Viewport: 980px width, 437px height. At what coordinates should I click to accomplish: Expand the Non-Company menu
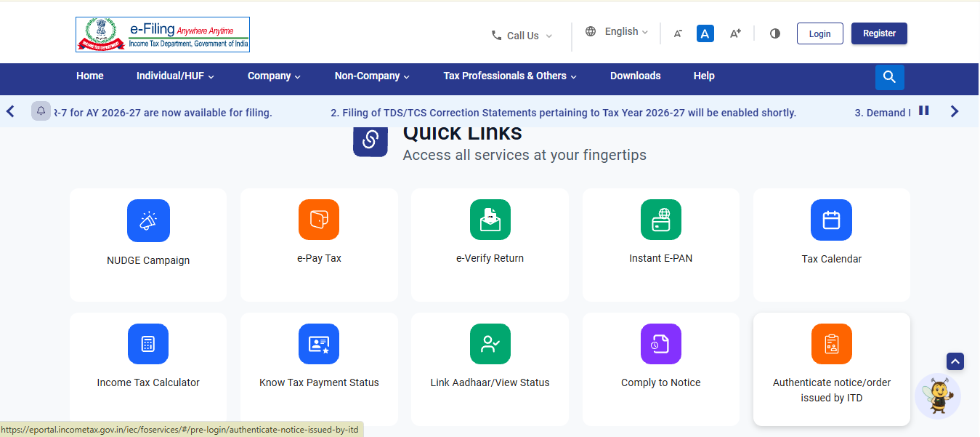coord(372,76)
